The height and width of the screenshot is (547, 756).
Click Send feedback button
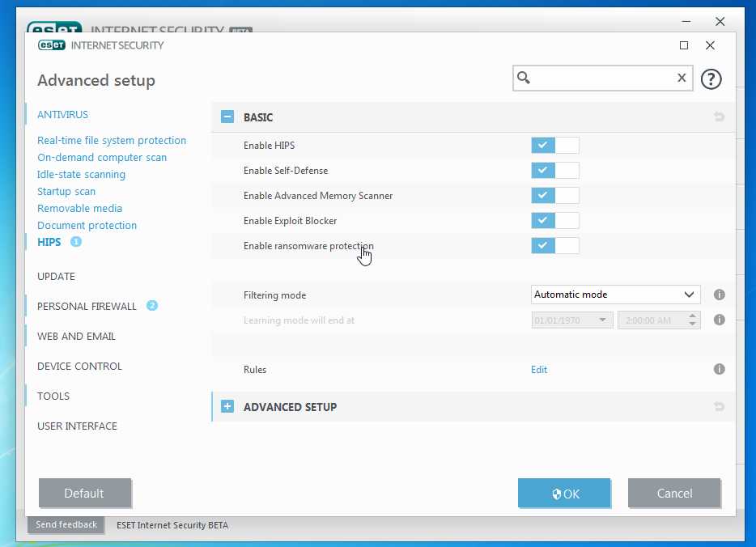click(x=66, y=524)
